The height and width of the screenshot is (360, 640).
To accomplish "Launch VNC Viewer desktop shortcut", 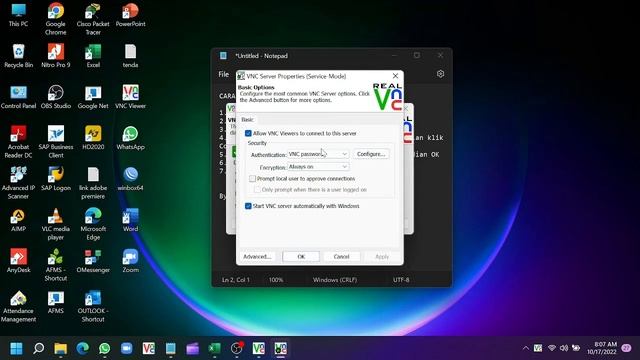I will [x=130, y=97].
